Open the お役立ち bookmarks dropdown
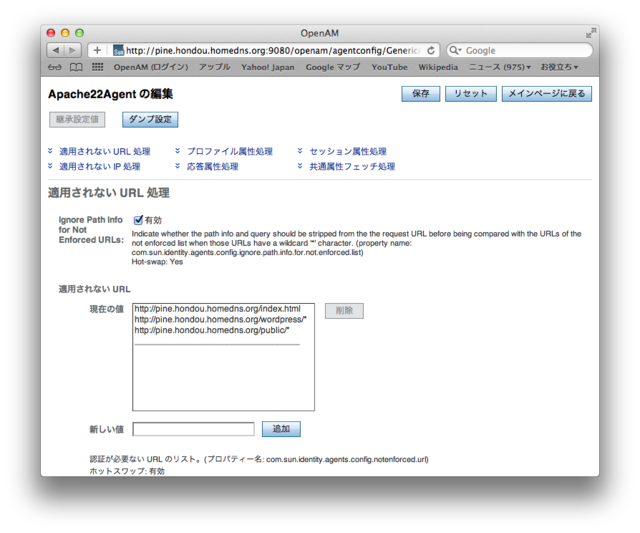 [559, 67]
